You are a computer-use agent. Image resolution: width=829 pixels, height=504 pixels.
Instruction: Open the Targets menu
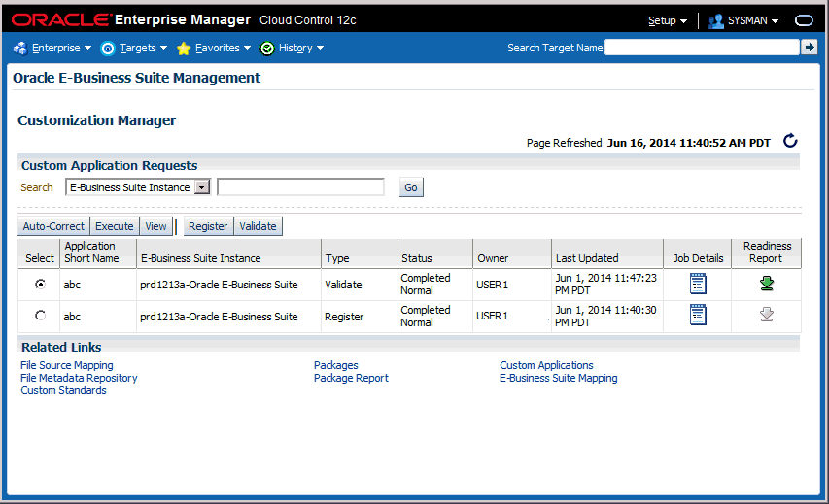143,49
